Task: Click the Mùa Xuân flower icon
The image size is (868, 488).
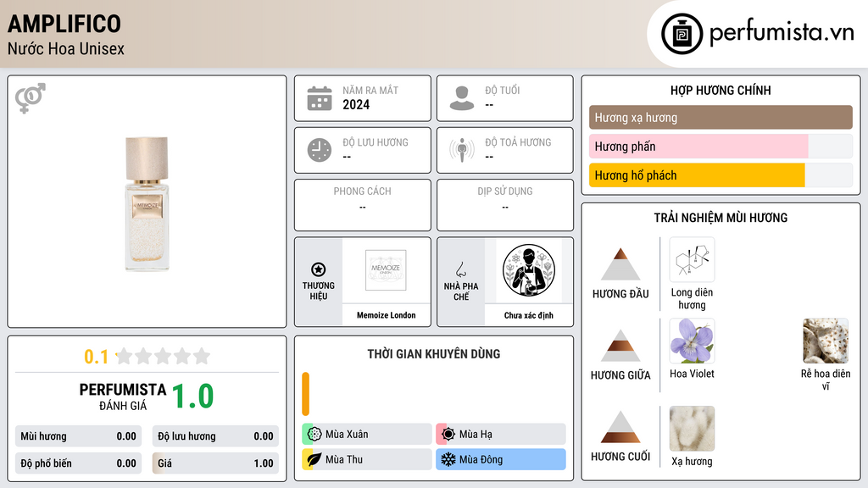Action: tap(314, 435)
